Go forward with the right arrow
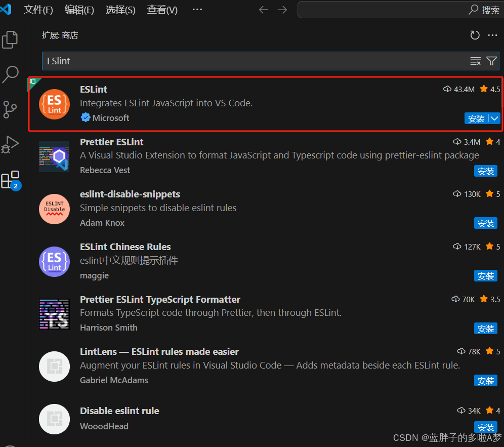This screenshot has height=447, width=504. coord(282,10)
